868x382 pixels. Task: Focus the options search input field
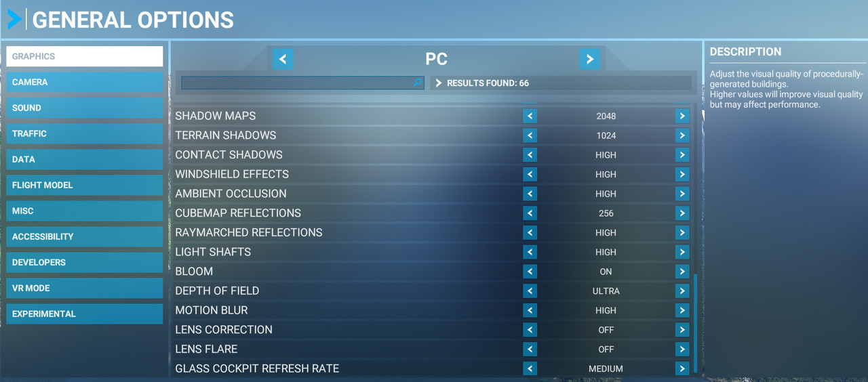[x=302, y=83]
